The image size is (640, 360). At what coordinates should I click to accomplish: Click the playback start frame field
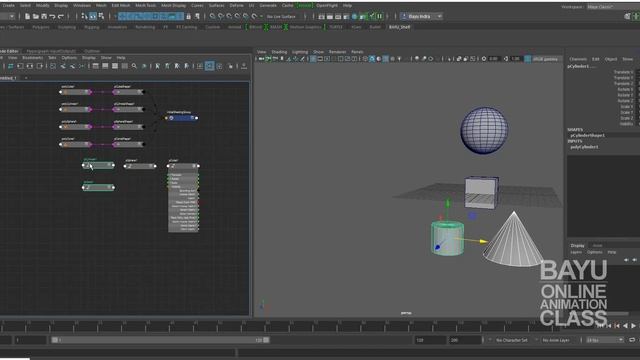(x=31, y=340)
